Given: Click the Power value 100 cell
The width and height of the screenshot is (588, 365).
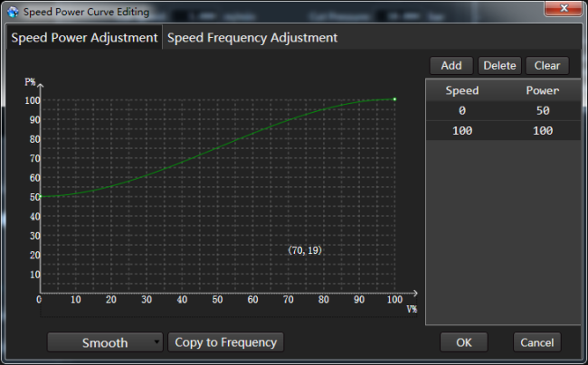Looking at the screenshot, I should tap(543, 131).
